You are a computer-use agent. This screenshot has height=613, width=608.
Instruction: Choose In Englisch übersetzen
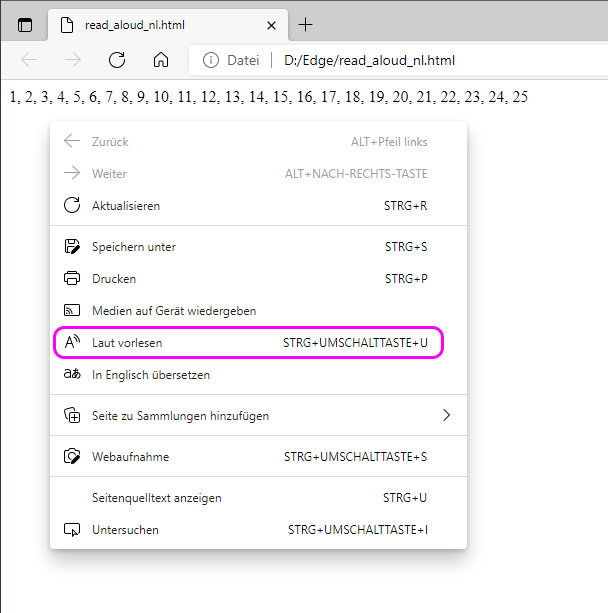(258, 375)
